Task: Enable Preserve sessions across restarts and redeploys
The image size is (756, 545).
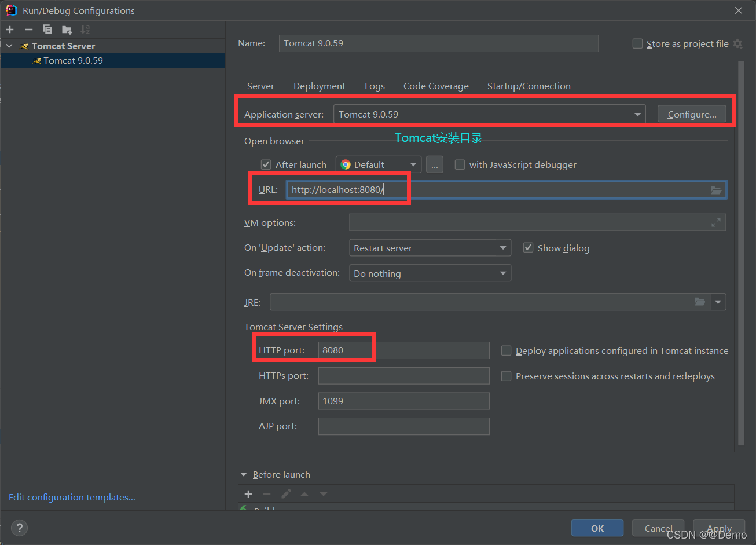Action: point(506,376)
